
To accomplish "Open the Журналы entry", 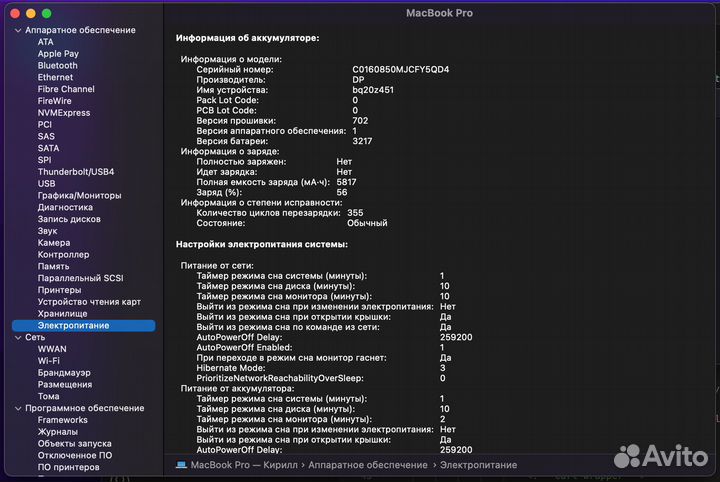I will click(57, 432).
